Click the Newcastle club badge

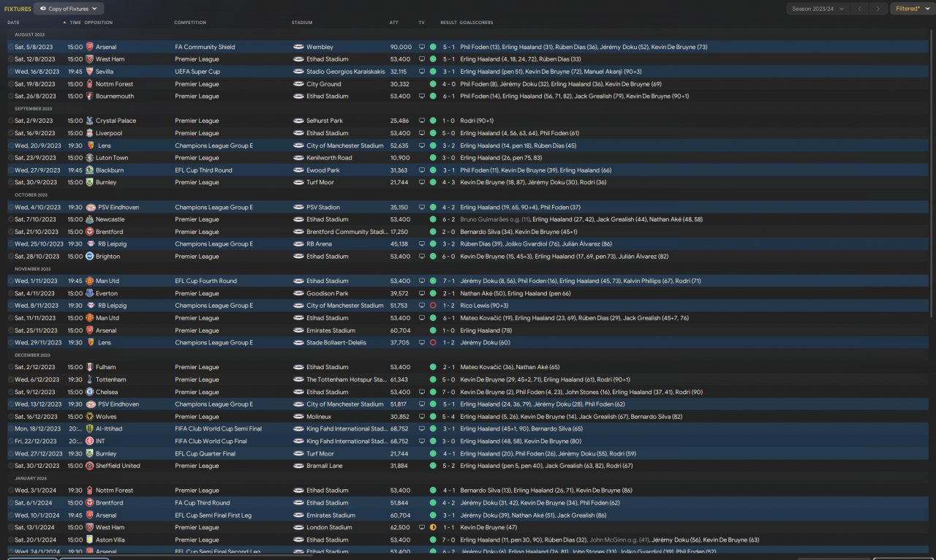click(90, 219)
